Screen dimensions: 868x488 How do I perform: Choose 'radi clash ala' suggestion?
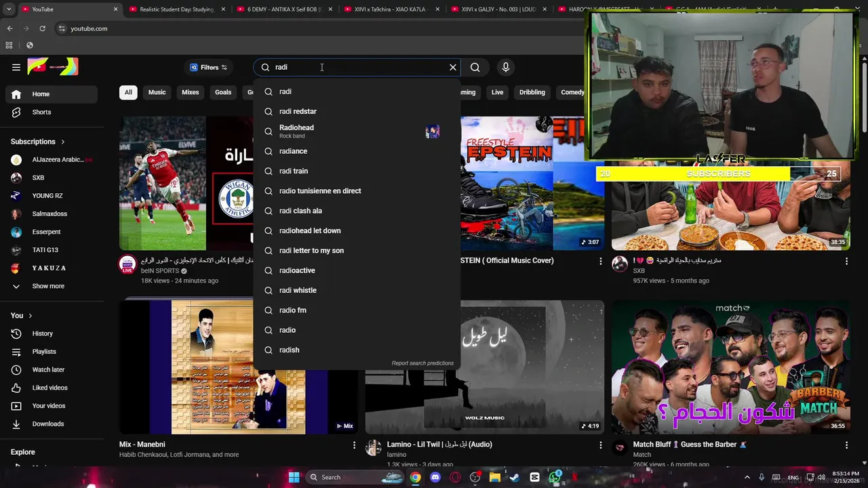click(357, 211)
